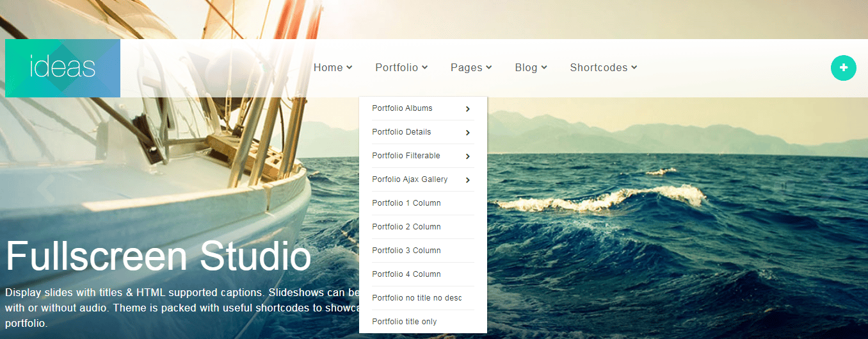Click the Portfolio nav menu item
This screenshot has width=868, height=339.
pos(401,68)
